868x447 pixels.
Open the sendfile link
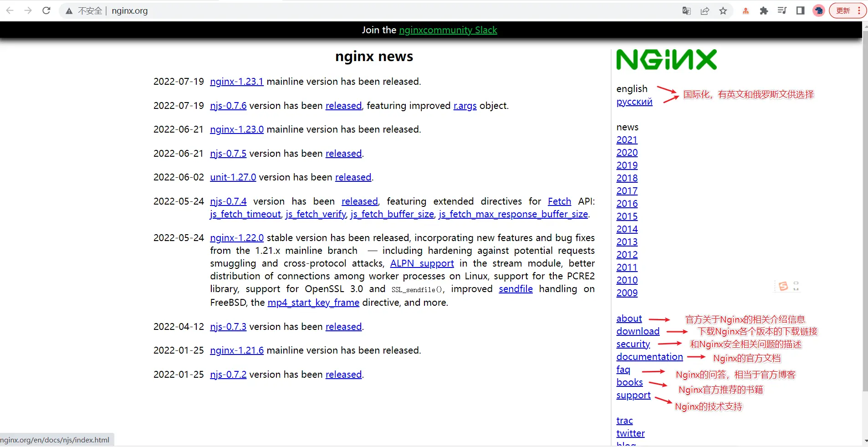tap(516, 289)
